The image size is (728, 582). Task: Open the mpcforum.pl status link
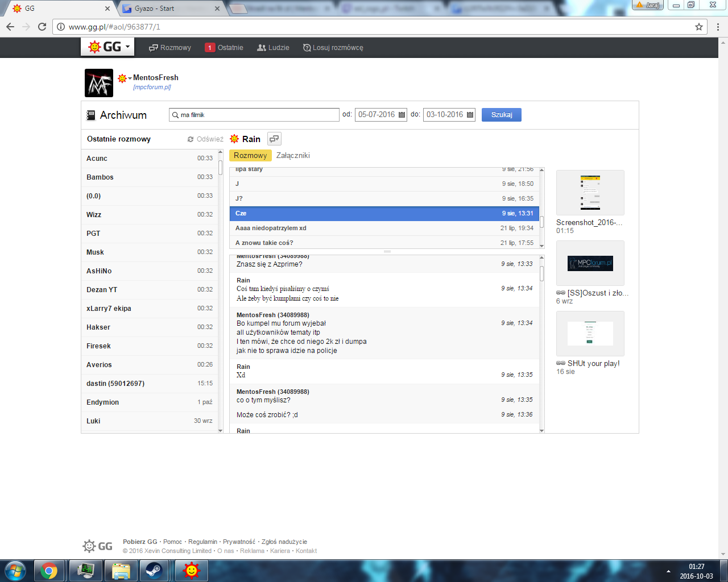[x=152, y=87]
